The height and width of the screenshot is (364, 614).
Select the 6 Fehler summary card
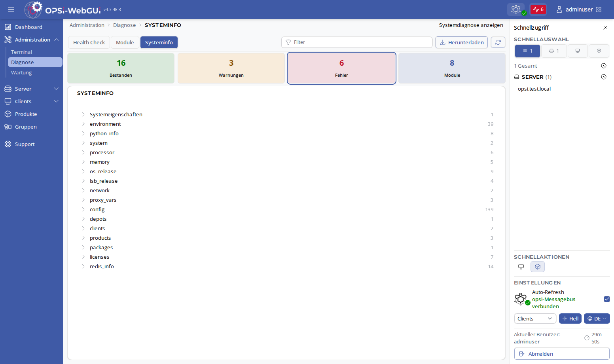click(342, 68)
